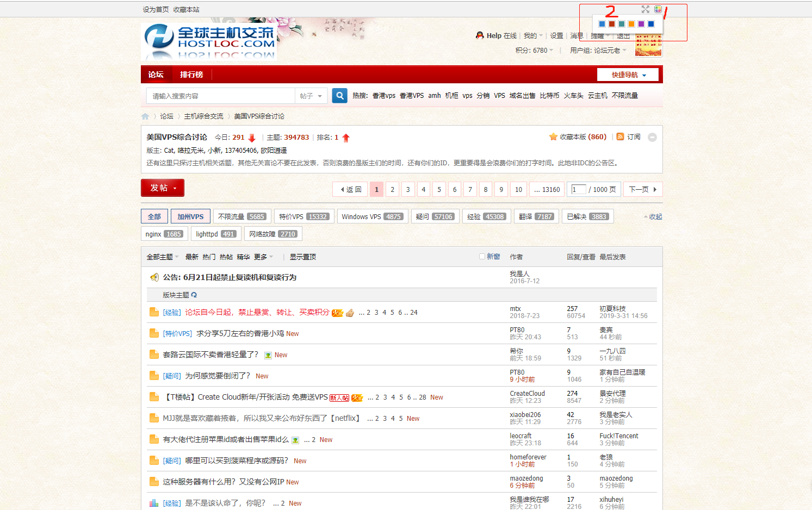Collapse thread categories with 收起
This screenshot has height=510, width=812.
coord(653,217)
